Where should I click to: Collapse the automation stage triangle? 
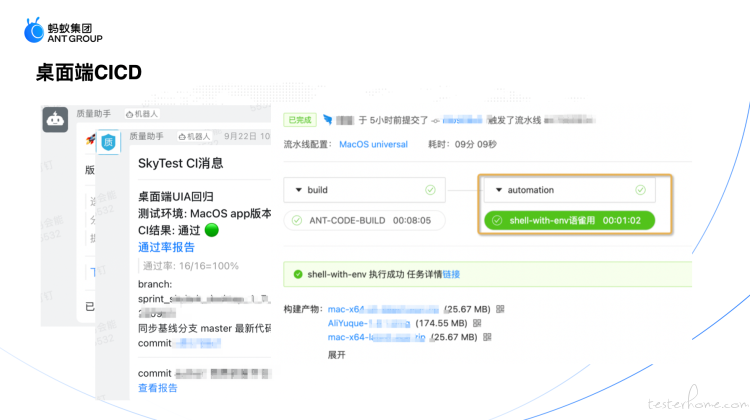[x=499, y=190]
